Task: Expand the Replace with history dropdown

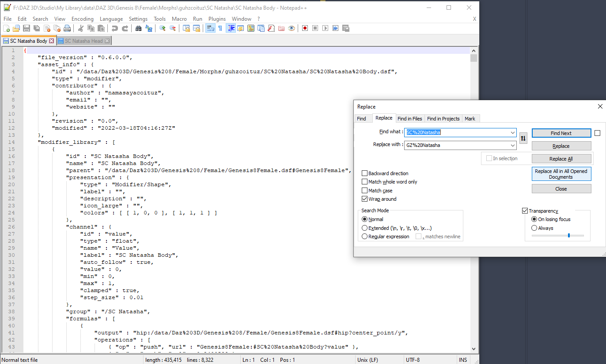Action: (512, 145)
